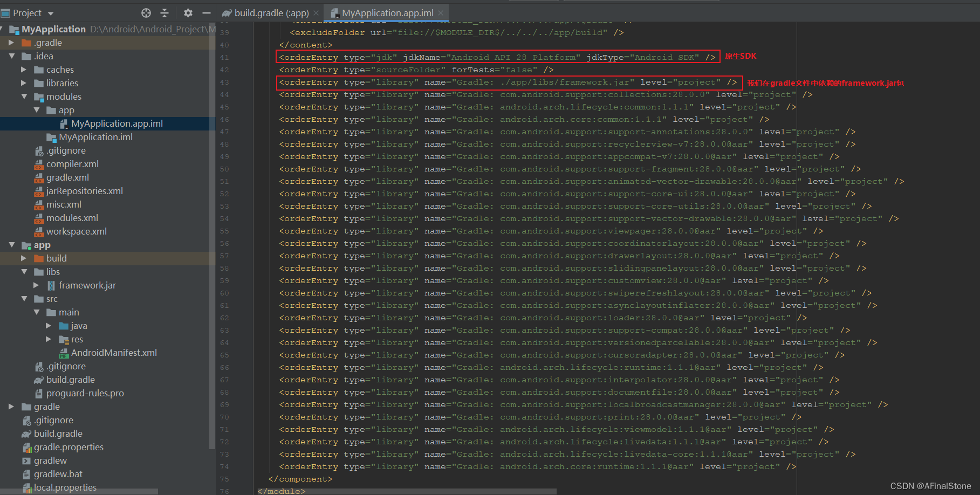Viewport: 980px width, 495px height.
Task: Click framework.jar archive icon
Action: coord(51,285)
